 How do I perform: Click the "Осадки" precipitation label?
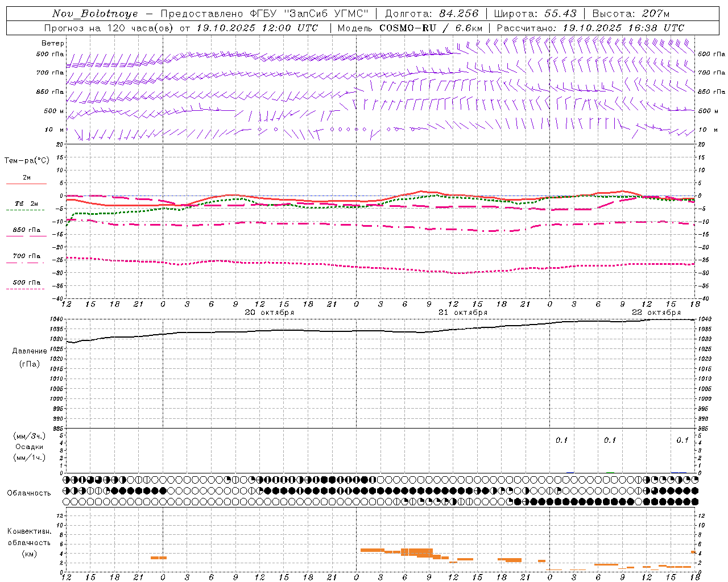tap(30, 447)
